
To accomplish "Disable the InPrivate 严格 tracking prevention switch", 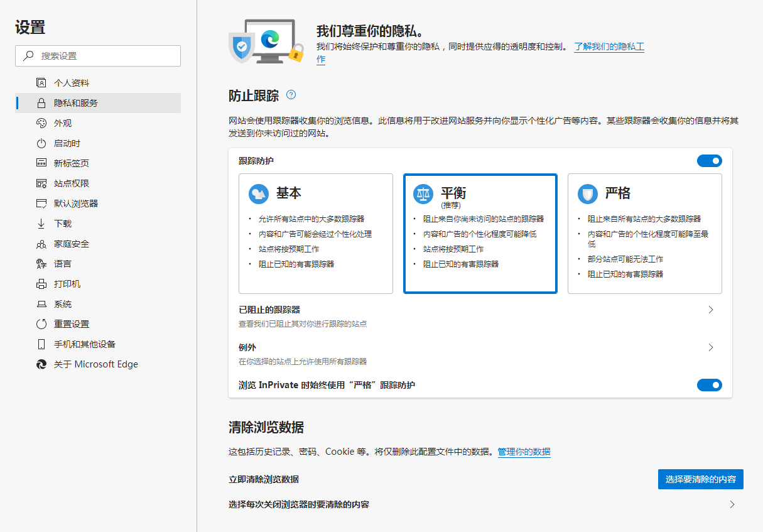I will [709, 385].
